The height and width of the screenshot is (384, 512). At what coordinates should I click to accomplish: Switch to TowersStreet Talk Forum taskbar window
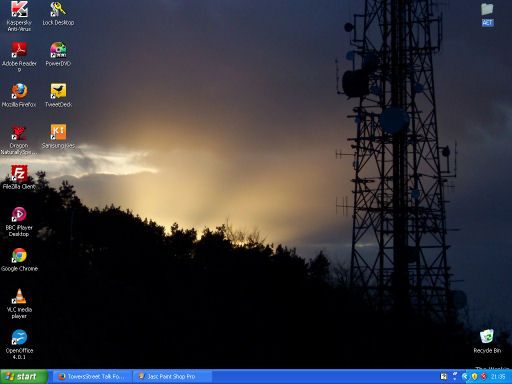pos(92,377)
